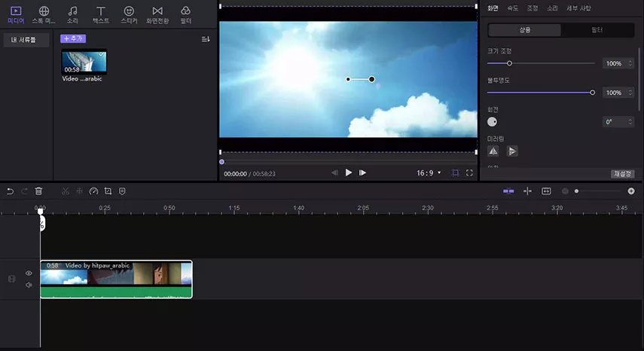The width and height of the screenshot is (644, 351).
Task: Click the fit timeline to window icon
Action: (546, 191)
